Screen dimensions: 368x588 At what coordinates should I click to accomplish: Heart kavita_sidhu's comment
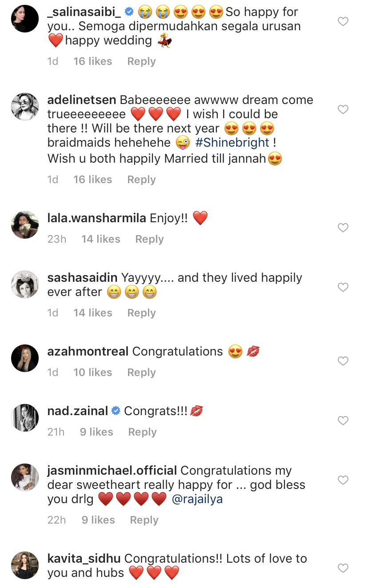pyautogui.click(x=343, y=568)
